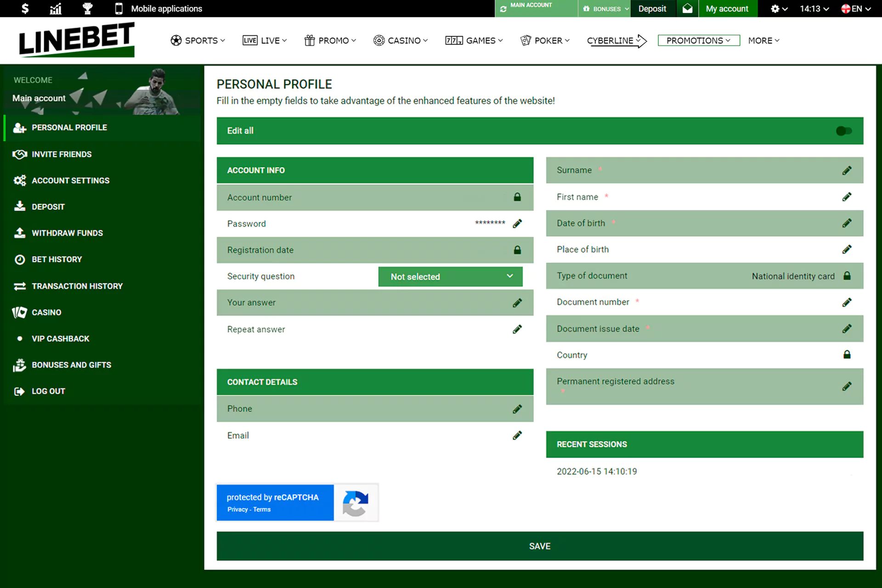Edit Place of birth with pencil icon
This screenshot has height=588, width=882.
(x=847, y=249)
